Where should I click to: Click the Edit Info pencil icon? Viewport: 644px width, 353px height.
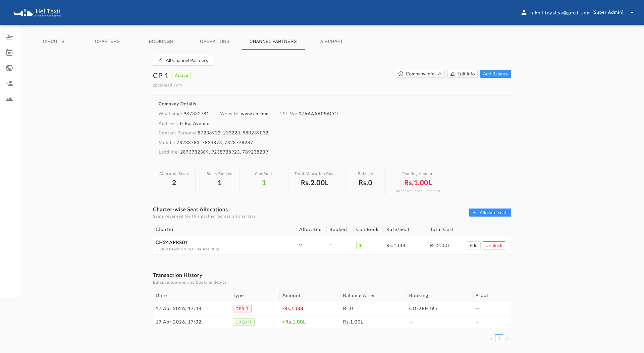pyautogui.click(x=453, y=74)
